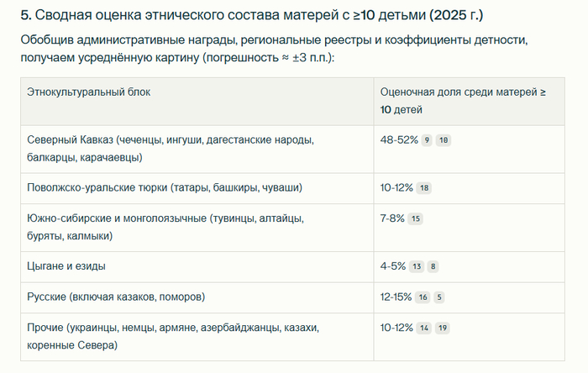
Task: Open citation 13 in Цыгане и езиды row
Action: pos(417,267)
